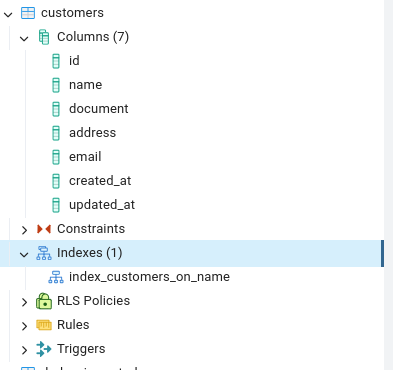393x370 pixels.
Task: Expand the RLS Policies node
Action: click(24, 302)
